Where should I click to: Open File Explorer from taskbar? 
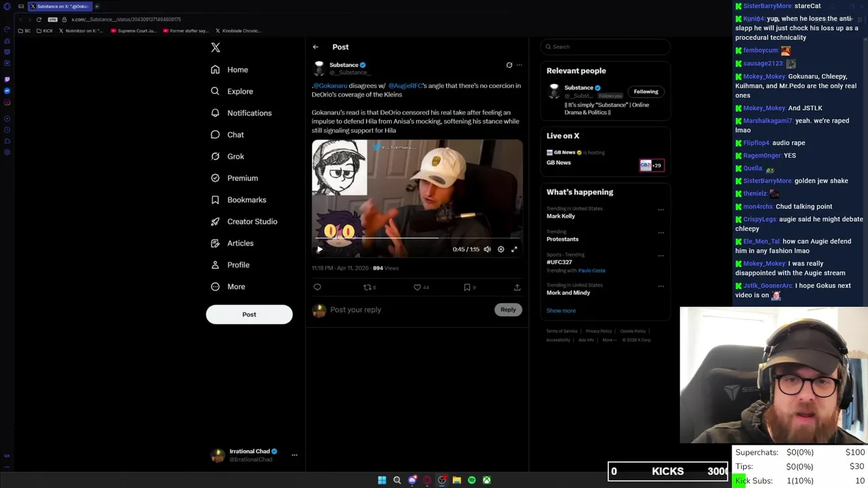tap(457, 480)
